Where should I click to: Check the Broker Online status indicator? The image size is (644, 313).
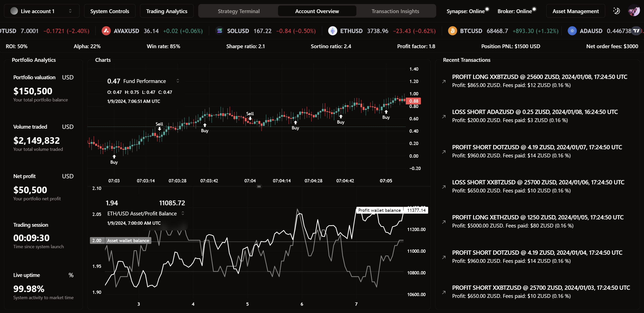click(x=534, y=9)
